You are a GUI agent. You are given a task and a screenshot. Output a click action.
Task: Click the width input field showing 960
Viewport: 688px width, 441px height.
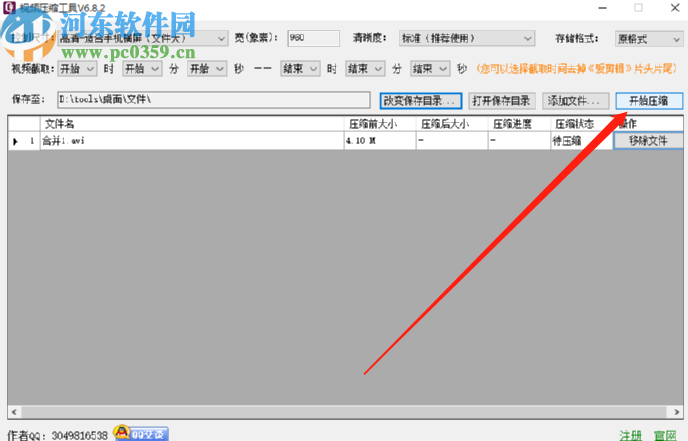pos(313,38)
